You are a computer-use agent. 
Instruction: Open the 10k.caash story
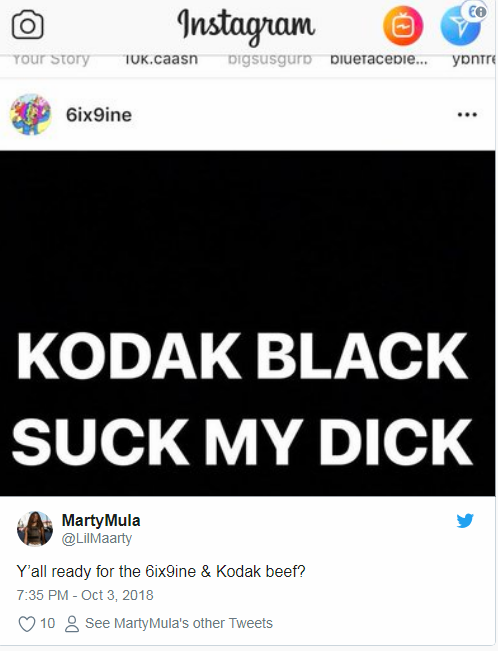click(161, 59)
